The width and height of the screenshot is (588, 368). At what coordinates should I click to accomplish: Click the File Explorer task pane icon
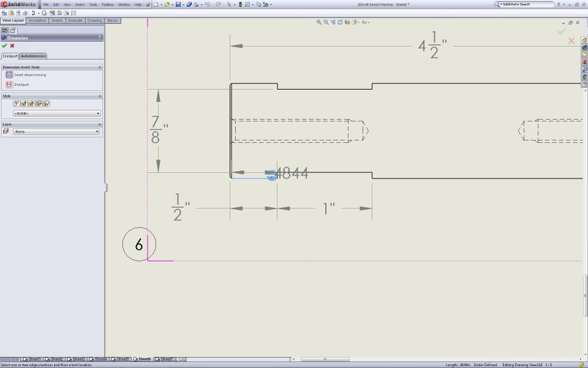pos(584,55)
